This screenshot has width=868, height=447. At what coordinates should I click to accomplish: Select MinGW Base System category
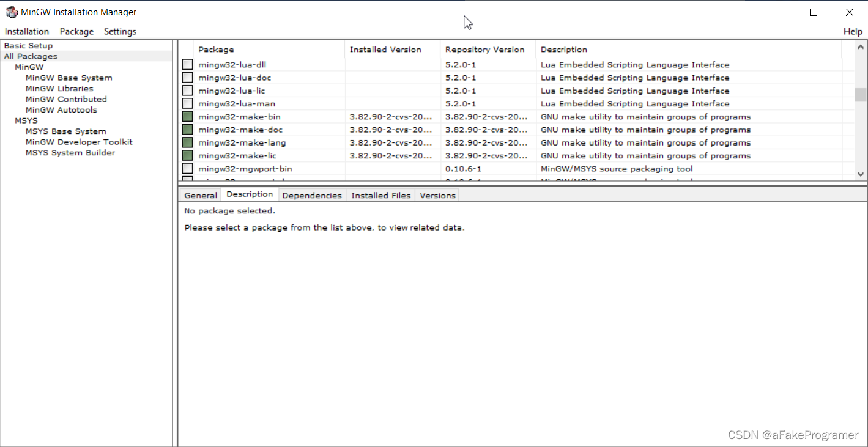click(69, 78)
